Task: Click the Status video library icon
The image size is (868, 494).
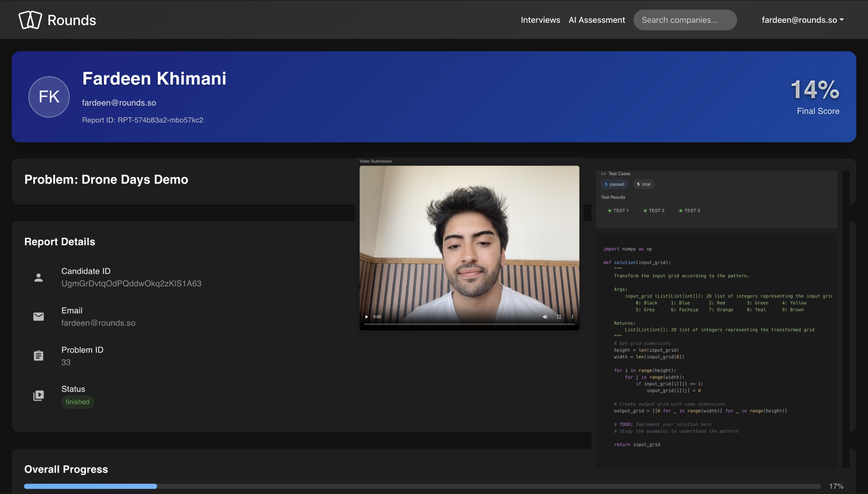Action: (38, 396)
